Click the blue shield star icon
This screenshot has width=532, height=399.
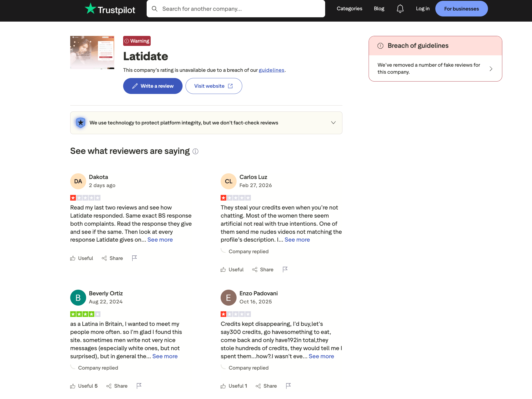80,123
